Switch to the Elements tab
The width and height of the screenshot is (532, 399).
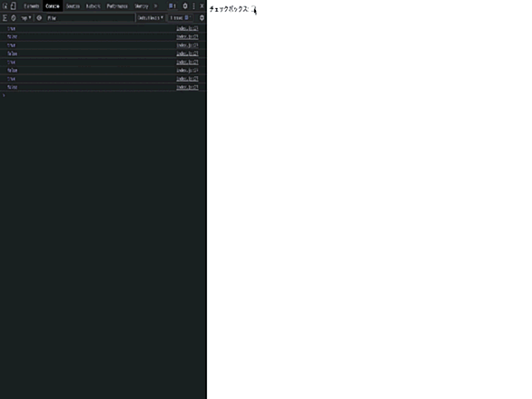31,6
